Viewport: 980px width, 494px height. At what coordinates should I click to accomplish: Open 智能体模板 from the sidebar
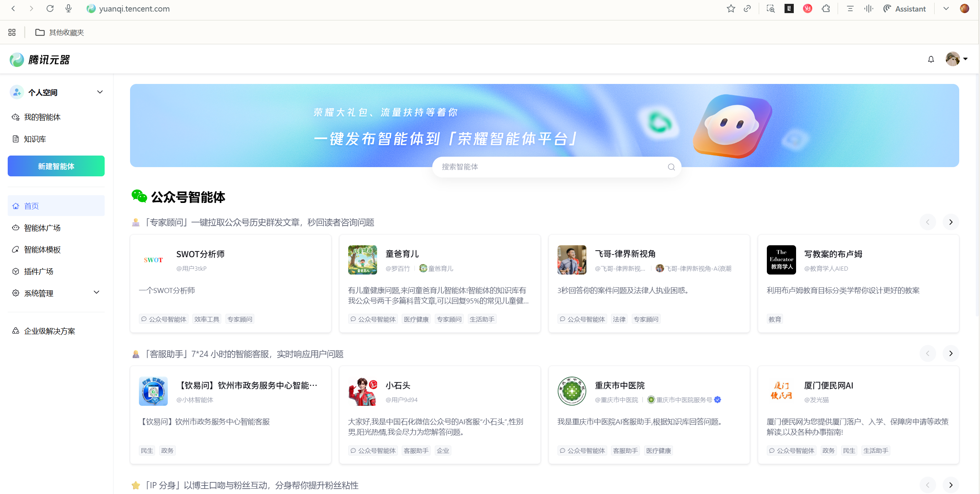click(x=42, y=249)
